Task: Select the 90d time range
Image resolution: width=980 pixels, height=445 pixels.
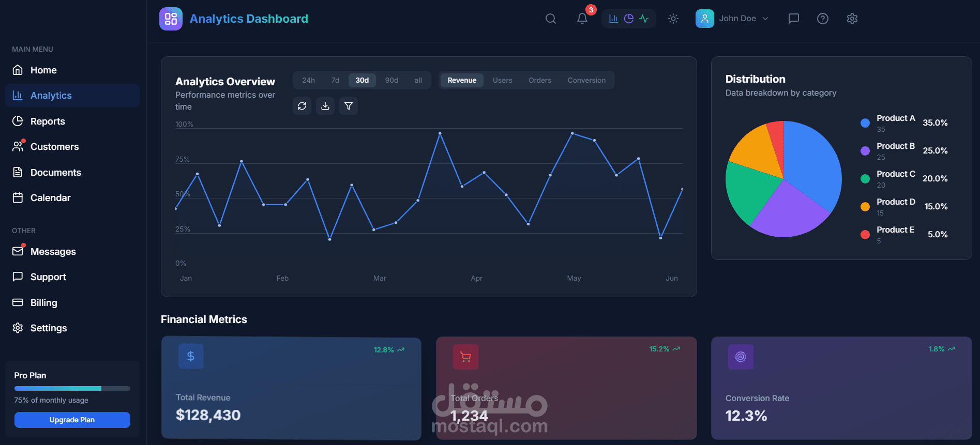Action: (x=391, y=80)
